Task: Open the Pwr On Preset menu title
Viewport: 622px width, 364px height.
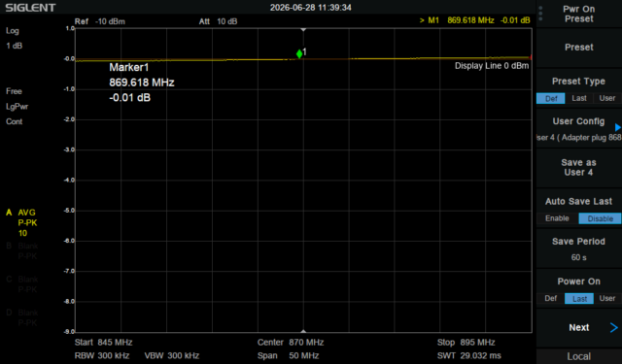Action: (x=579, y=14)
